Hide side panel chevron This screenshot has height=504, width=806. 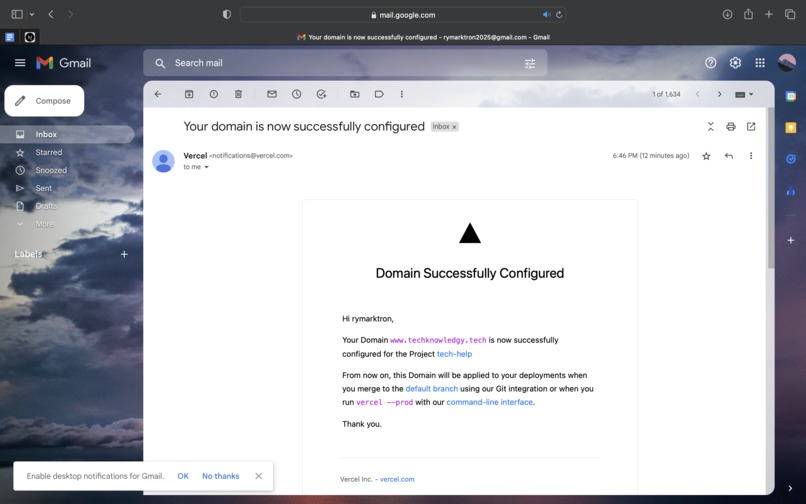pos(790,488)
